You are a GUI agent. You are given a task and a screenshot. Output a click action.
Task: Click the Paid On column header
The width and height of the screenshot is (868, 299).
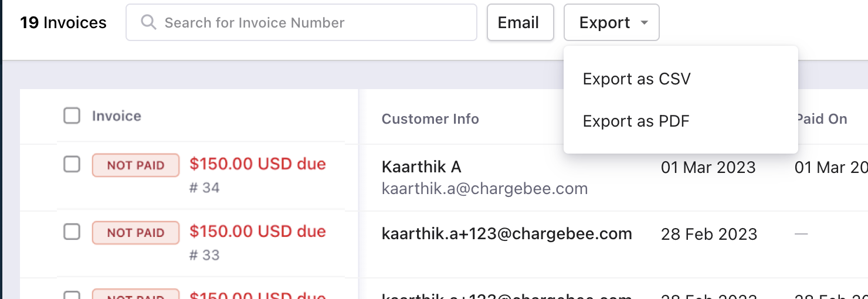(821, 119)
